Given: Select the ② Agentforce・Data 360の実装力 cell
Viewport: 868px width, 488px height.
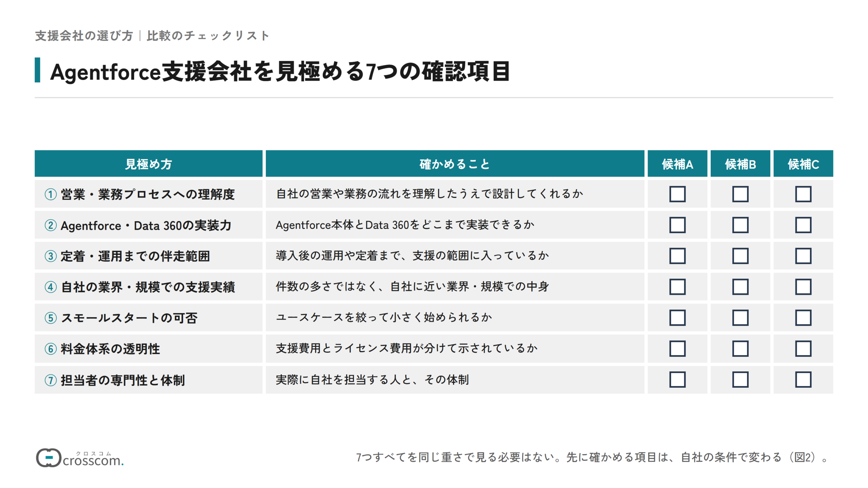Looking at the screenshot, I should 149,225.
